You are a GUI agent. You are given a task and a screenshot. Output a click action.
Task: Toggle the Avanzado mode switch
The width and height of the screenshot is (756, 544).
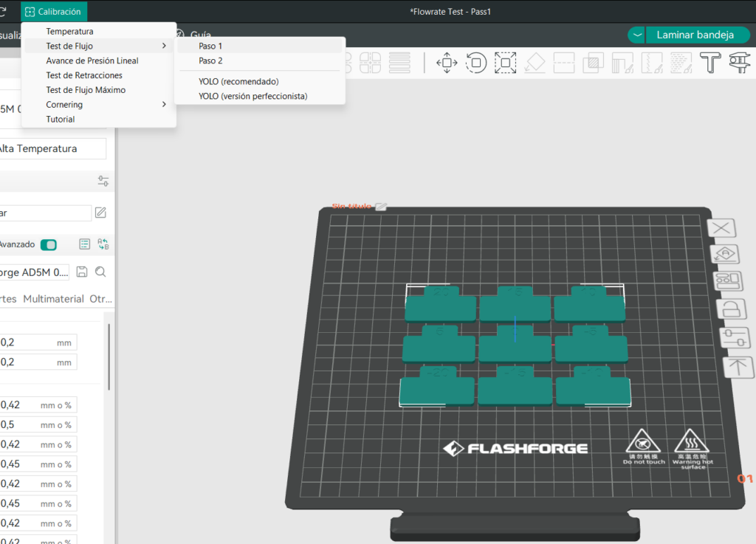(x=48, y=244)
